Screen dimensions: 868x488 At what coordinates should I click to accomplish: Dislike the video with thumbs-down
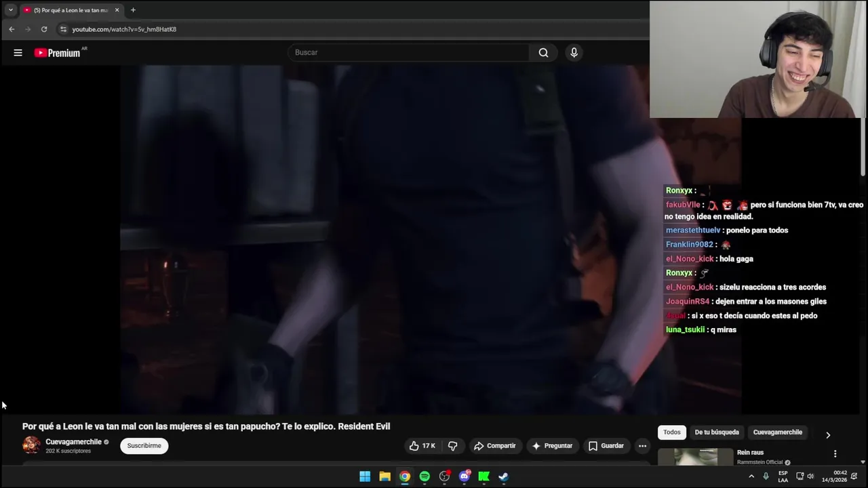coord(452,446)
